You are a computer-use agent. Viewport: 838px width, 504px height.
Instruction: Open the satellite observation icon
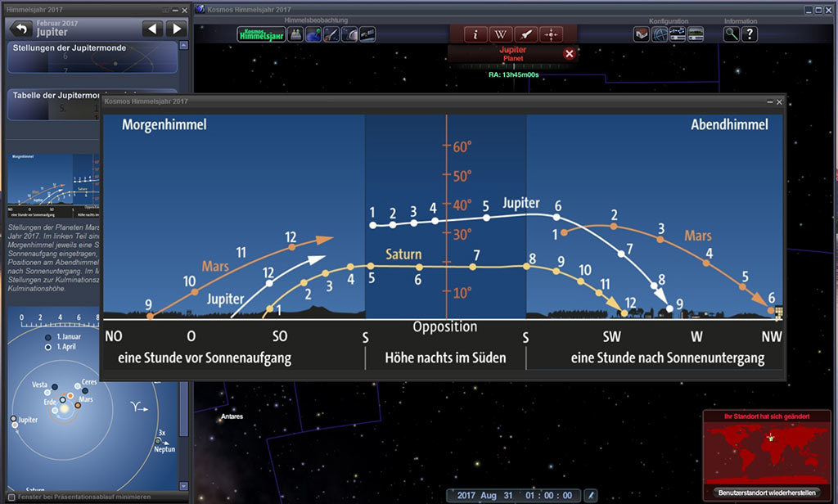click(367, 34)
